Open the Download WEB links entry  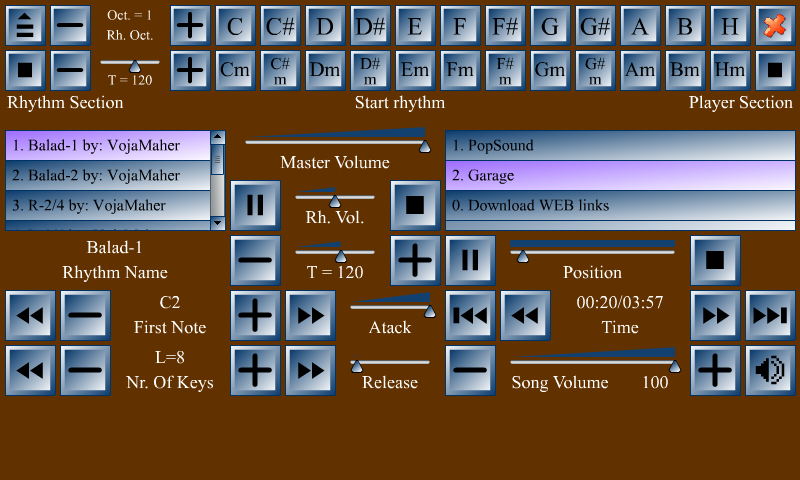[620, 206]
